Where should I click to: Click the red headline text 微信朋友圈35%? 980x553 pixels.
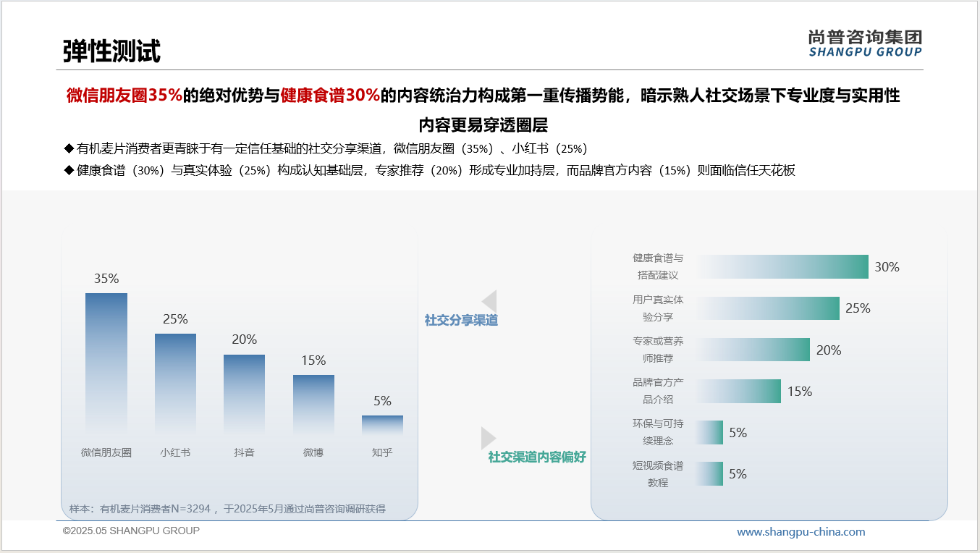pos(124,96)
